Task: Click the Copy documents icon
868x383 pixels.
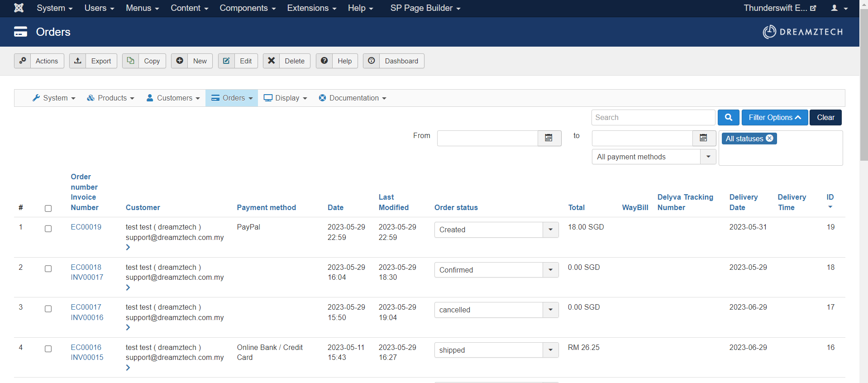Action: [x=130, y=61]
